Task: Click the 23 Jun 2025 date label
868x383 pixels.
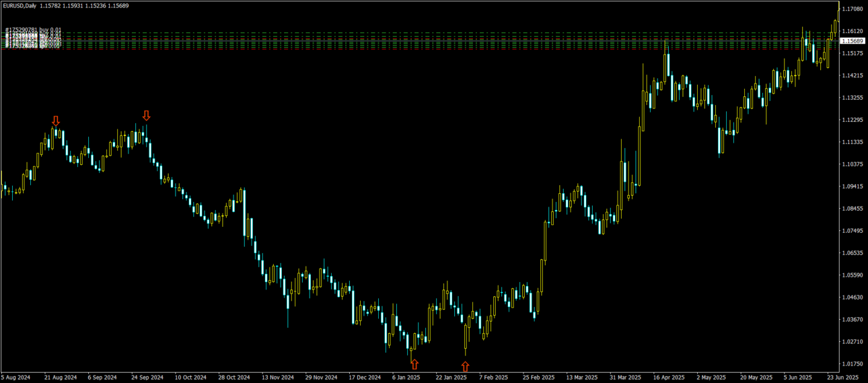Action: coord(842,378)
